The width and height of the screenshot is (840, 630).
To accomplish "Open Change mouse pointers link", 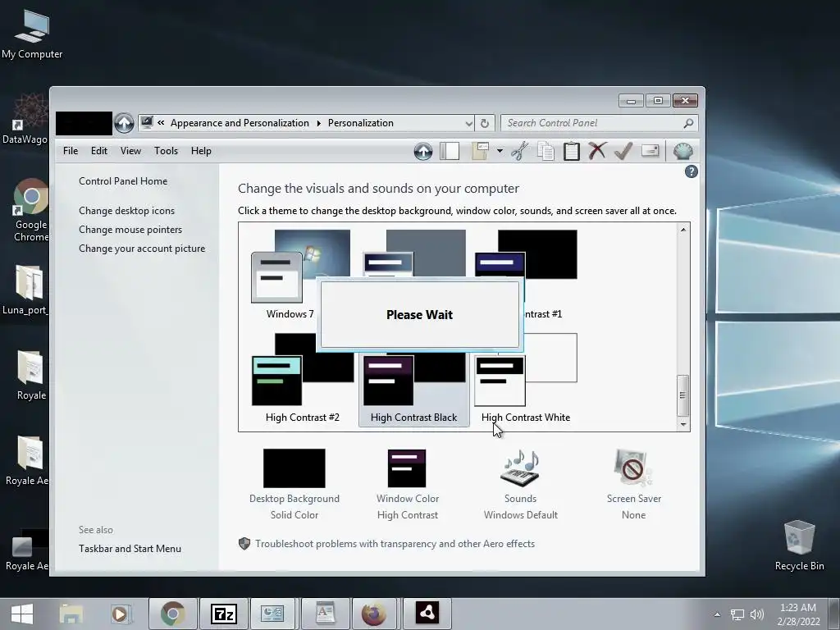I will (x=130, y=230).
